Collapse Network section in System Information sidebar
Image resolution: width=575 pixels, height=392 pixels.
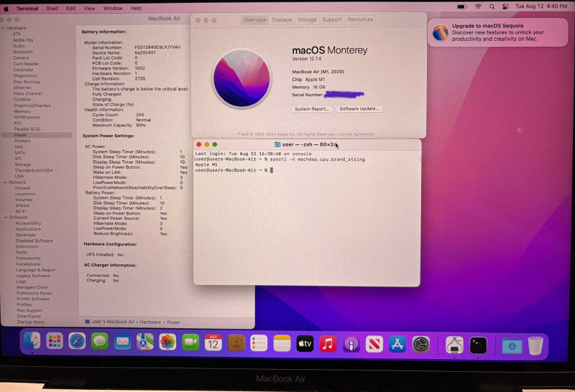click(5, 182)
